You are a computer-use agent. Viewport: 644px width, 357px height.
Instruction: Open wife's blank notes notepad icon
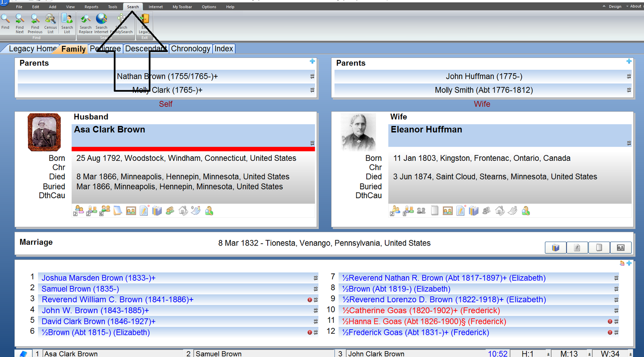(435, 210)
